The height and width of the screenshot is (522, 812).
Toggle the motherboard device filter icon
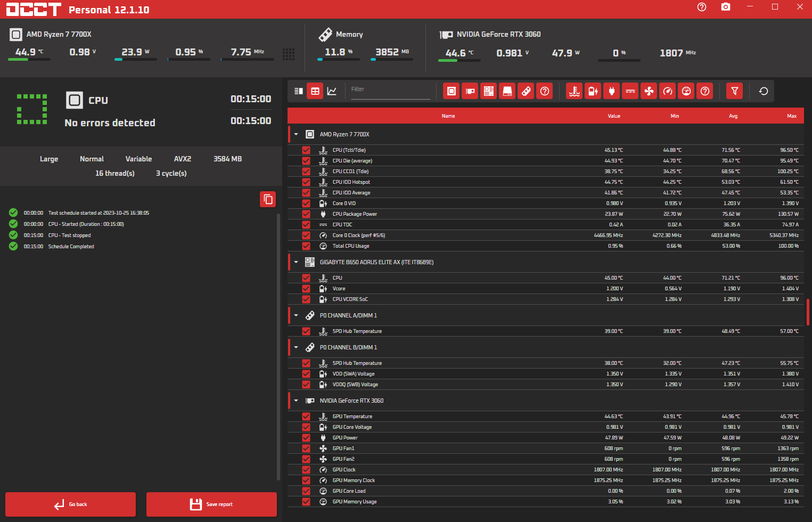[x=489, y=91]
